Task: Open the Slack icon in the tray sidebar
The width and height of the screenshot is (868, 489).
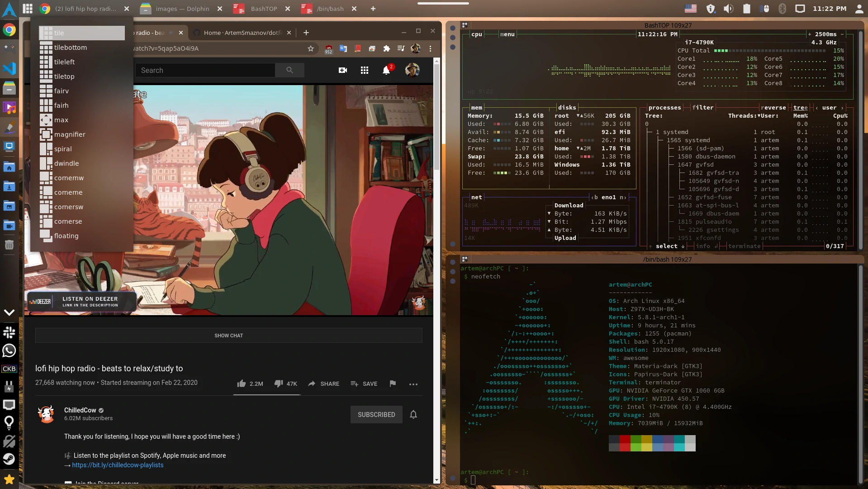Action: 9,332
